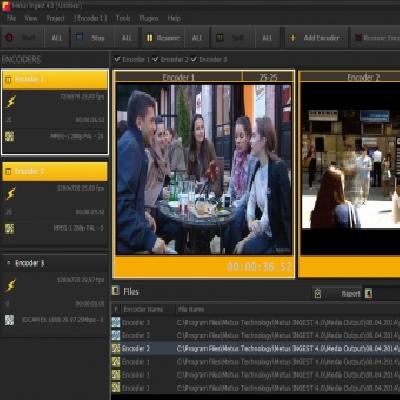Image resolution: width=400 pixels, height=400 pixels.
Task: Click the ALL button next to Start
Action: click(56, 38)
